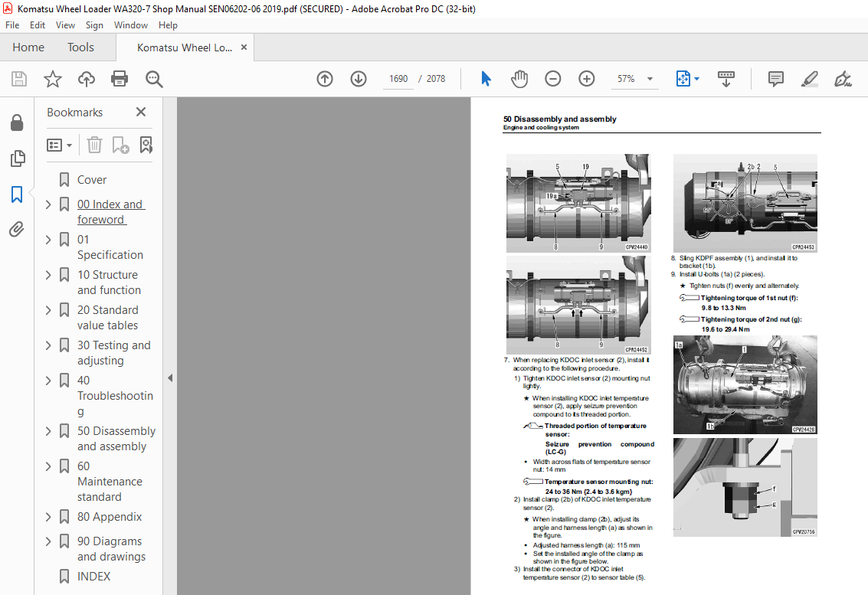
Task: Expand 20 Standard value tables bookmark
Action: (48, 310)
